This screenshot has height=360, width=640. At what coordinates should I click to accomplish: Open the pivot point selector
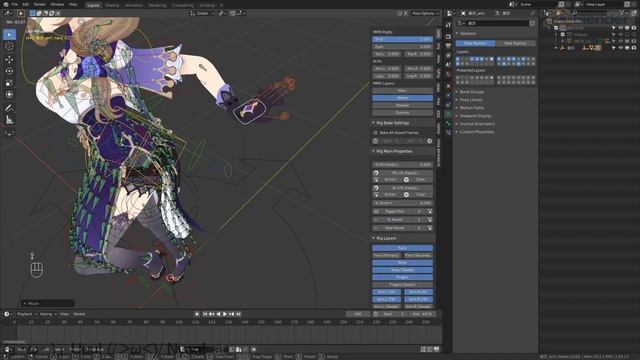click(x=222, y=13)
